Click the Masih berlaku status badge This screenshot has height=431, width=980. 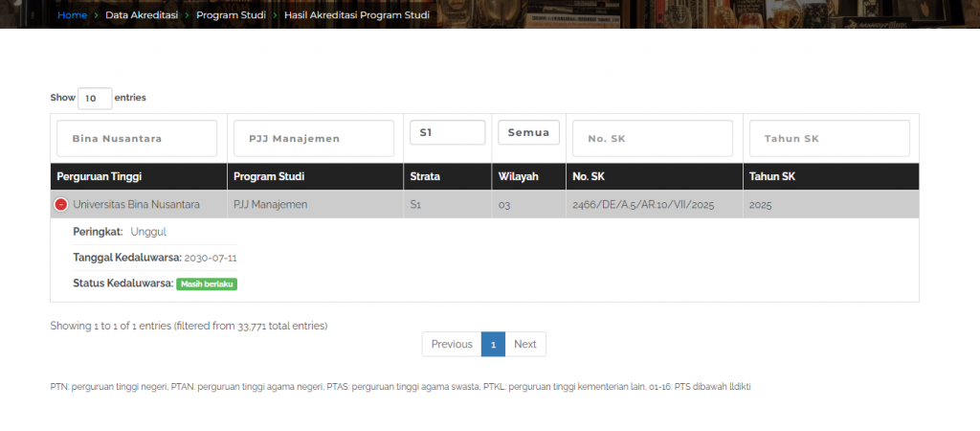tap(207, 284)
